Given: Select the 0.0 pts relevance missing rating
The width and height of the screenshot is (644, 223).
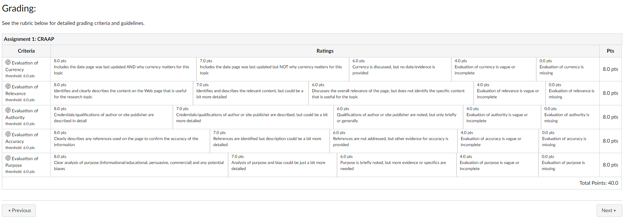Looking at the screenshot, I should 572,93.
